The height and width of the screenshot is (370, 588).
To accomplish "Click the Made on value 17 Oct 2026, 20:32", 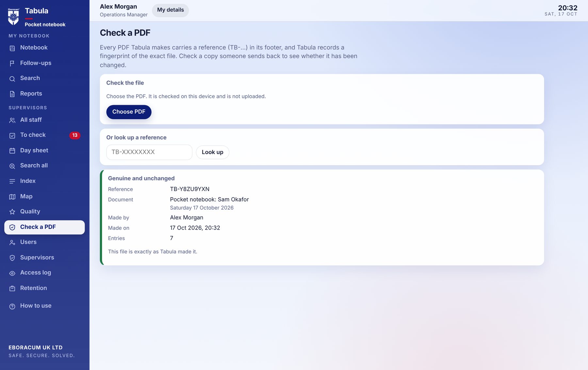I will point(195,228).
